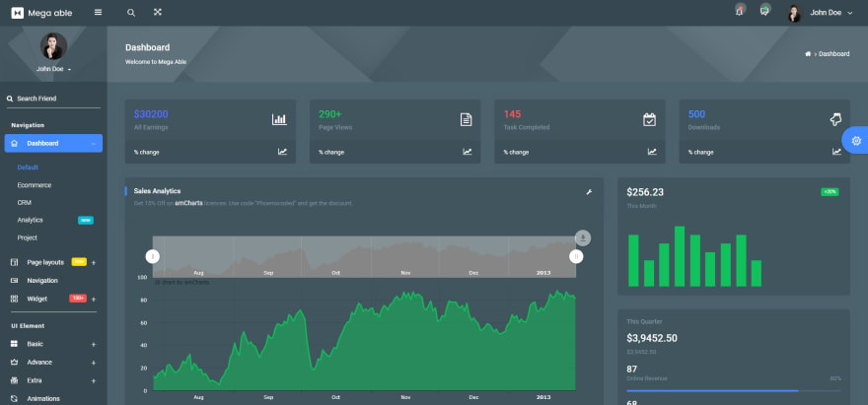Click the Page layouts icon
868x405 pixels.
[15, 262]
